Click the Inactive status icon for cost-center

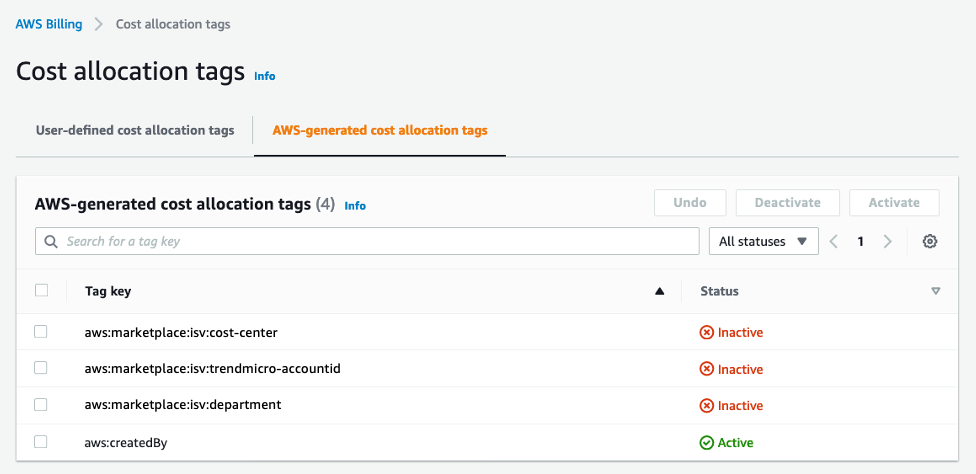pyautogui.click(x=707, y=333)
